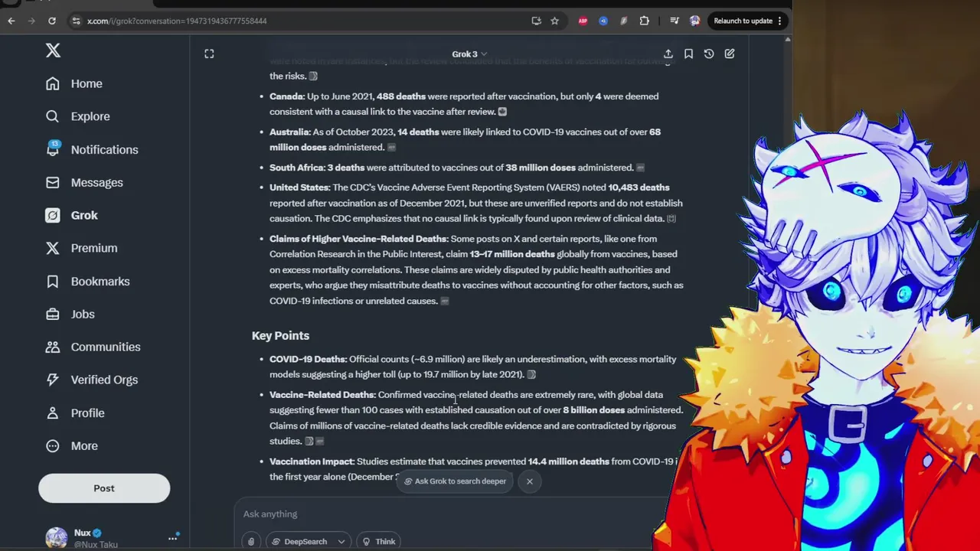Open the Chrome profile avatar
The image size is (980, 551).
click(694, 21)
